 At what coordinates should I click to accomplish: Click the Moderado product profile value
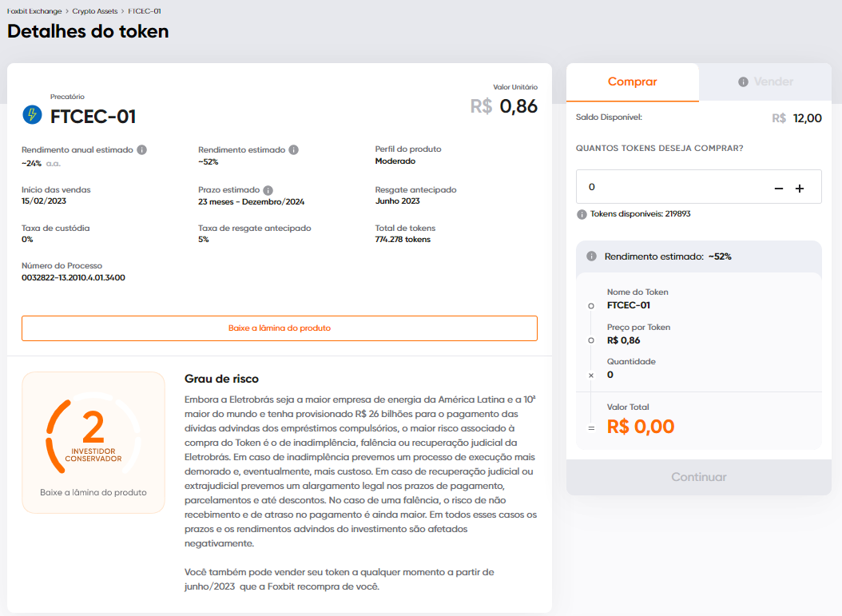click(395, 161)
